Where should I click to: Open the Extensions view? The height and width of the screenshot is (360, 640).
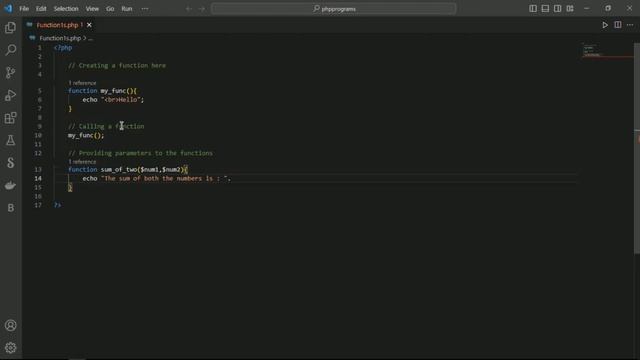[11, 118]
